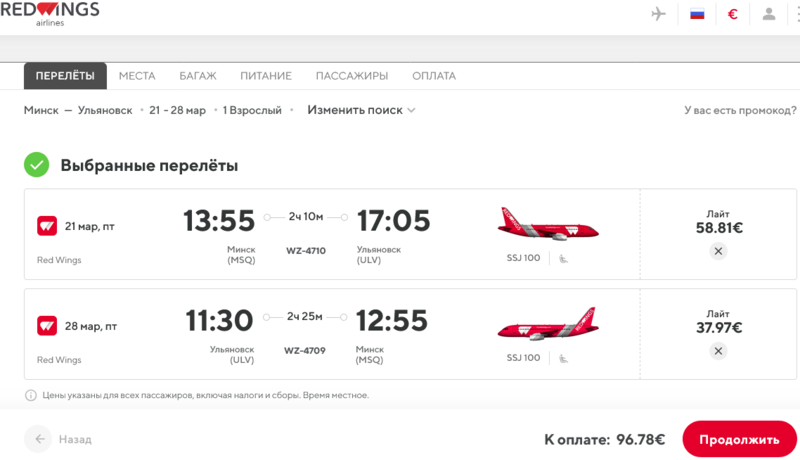This screenshot has height=460, width=800.
Task: Click the У вас есть промокод link
Action: click(x=740, y=110)
